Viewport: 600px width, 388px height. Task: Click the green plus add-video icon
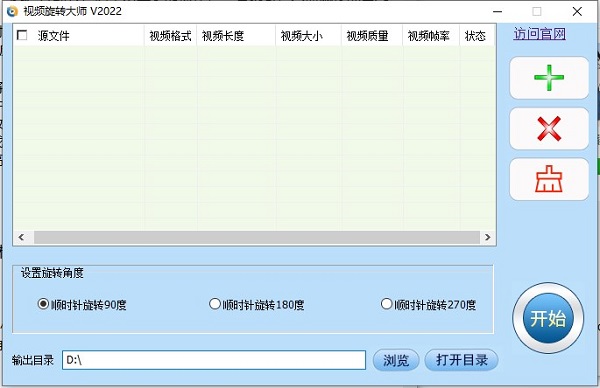pos(549,78)
